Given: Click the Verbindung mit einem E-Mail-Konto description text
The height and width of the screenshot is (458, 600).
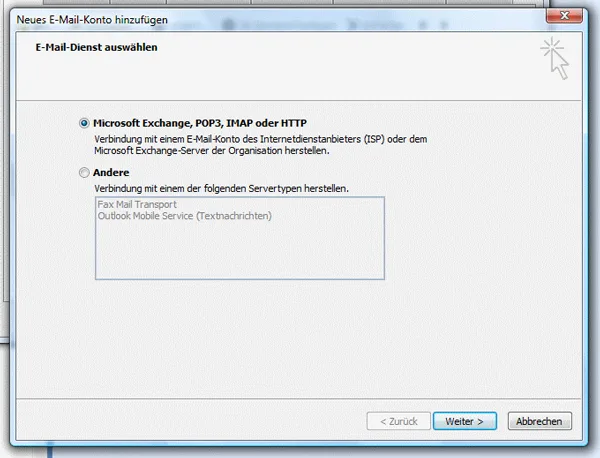Looking at the screenshot, I should coord(261,145).
